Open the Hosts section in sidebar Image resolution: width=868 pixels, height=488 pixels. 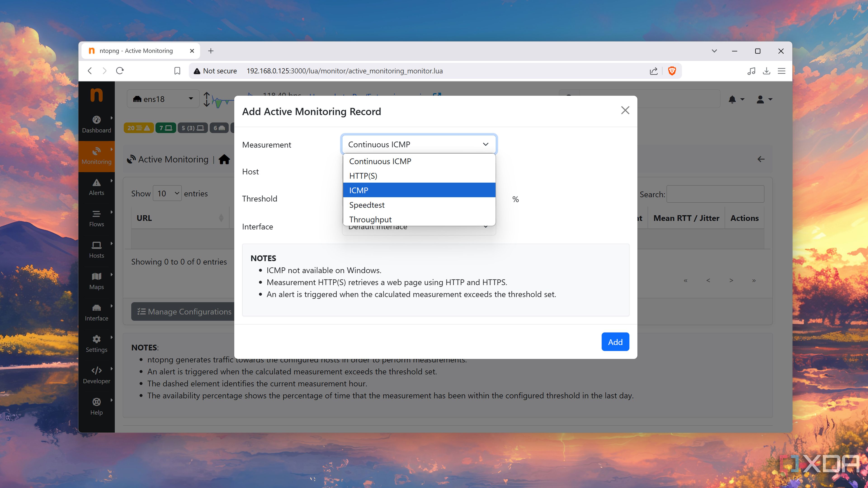click(x=96, y=249)
